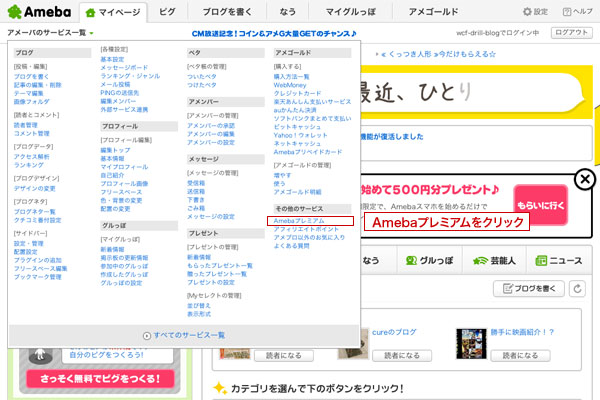Open アメンバーの承認 link
600x400 pixels.
211,126
